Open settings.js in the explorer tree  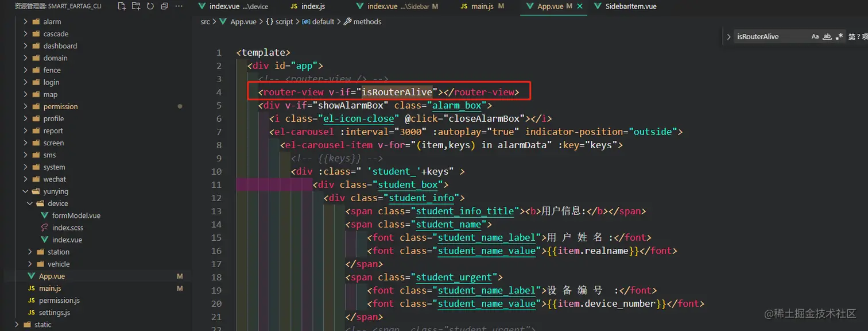point(54,312)
